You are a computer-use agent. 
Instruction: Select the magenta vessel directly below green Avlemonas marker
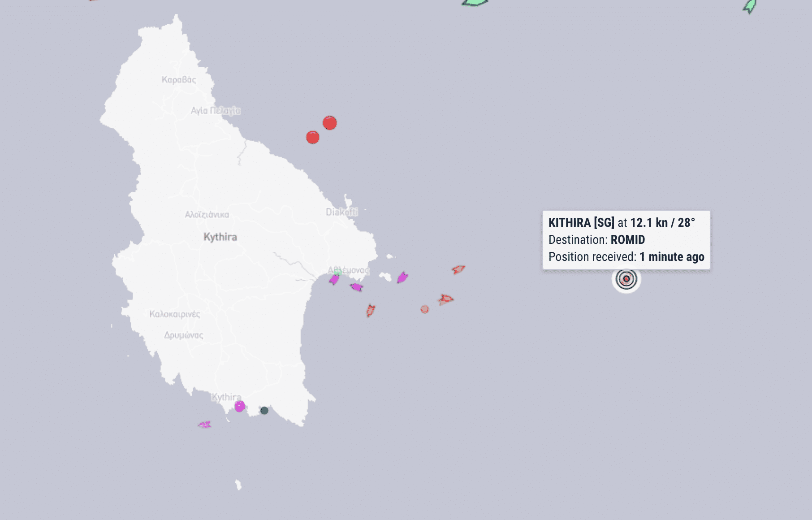(x=334, y=280)
